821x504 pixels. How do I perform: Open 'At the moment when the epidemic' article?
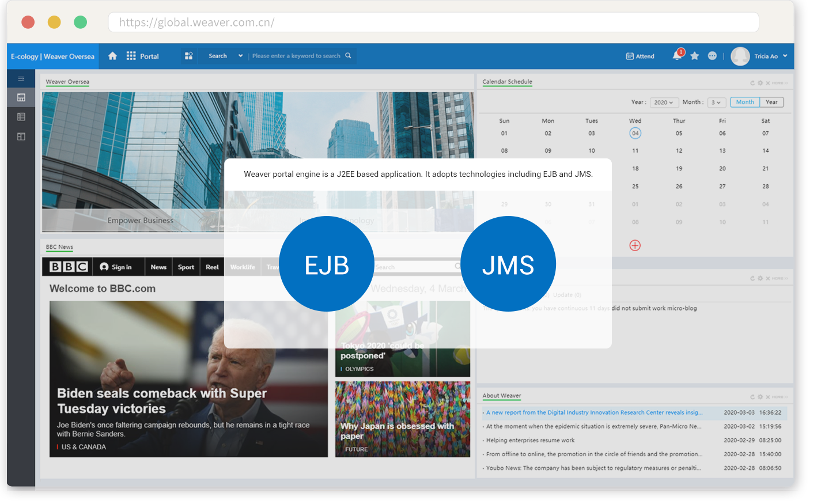point(593,426)
